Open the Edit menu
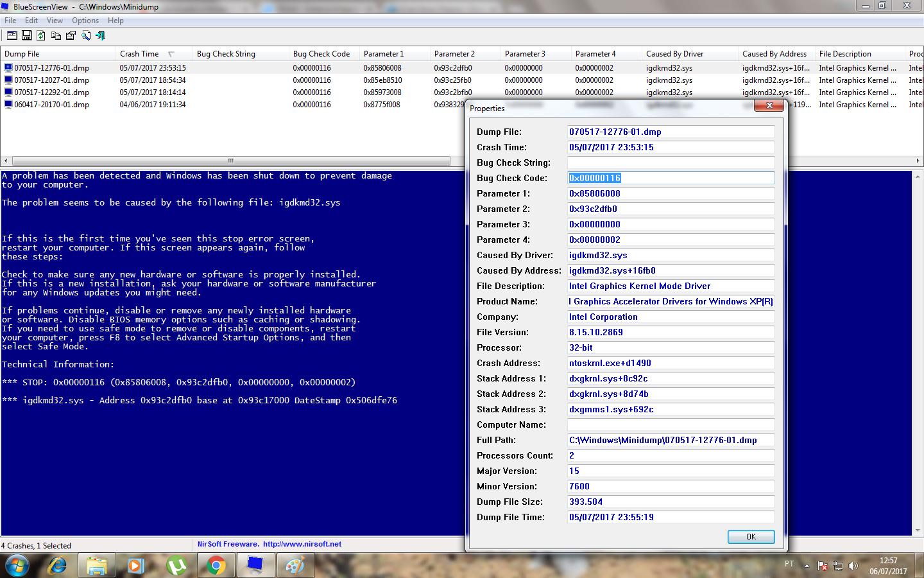The width and height of the screenshot is (924, 578). [x=31, y=21]
